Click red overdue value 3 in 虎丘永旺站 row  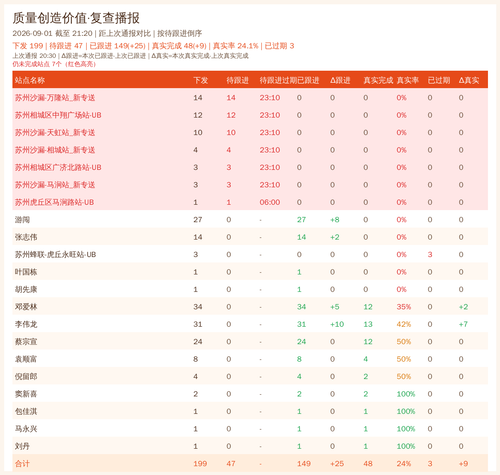pyautogui.click(x=430, y=255)
